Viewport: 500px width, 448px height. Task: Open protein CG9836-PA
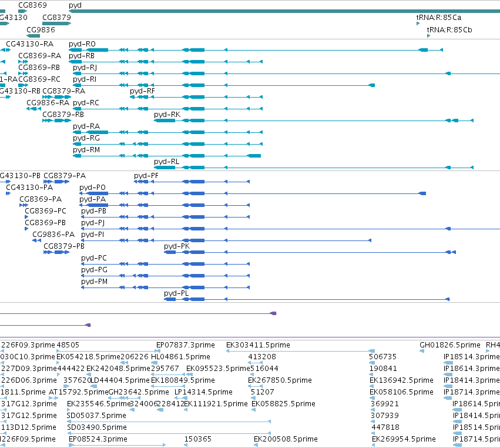tap(36, 240)
